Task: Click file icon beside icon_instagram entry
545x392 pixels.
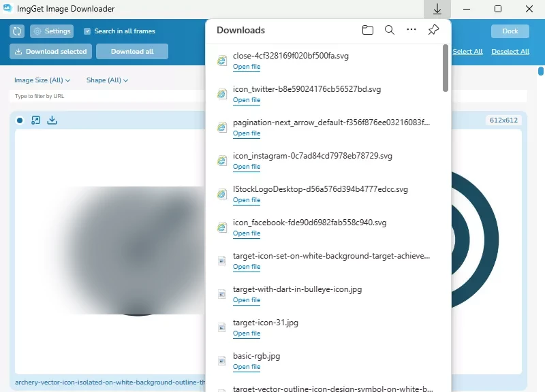Action: [222, 161]
